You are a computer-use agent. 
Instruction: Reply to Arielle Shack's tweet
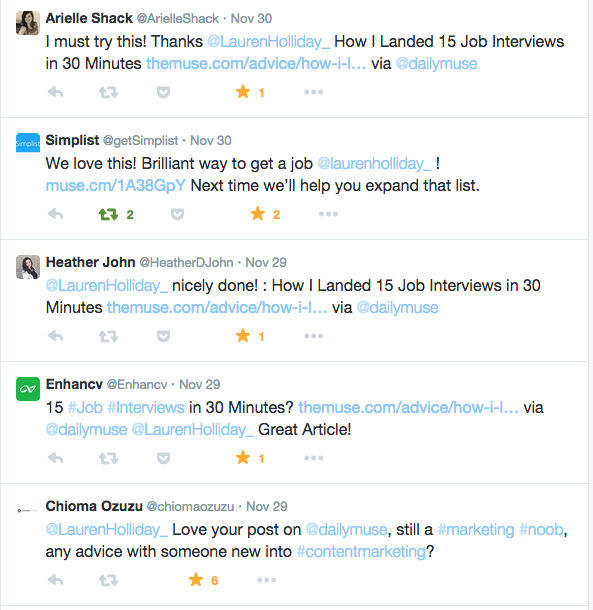55,93
